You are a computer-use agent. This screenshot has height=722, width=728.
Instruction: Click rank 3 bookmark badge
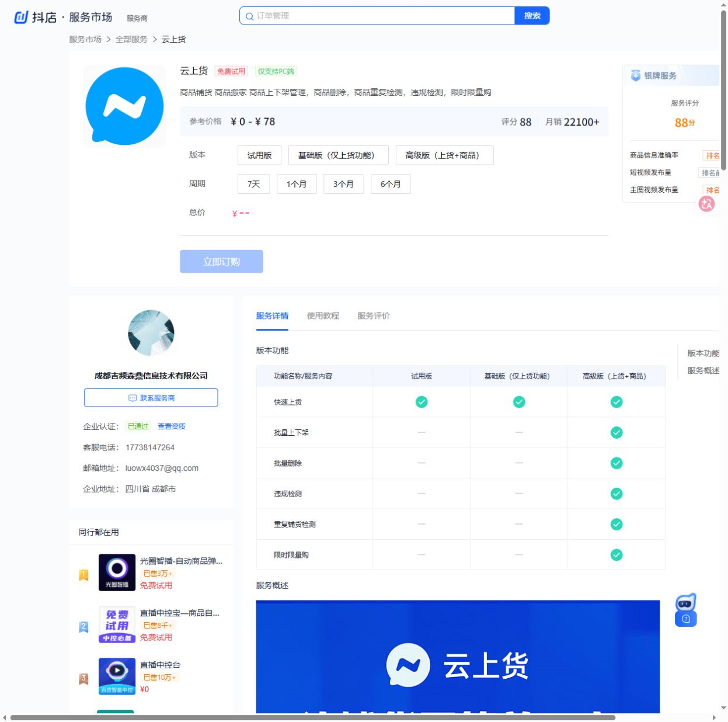(x=83, y=679)
